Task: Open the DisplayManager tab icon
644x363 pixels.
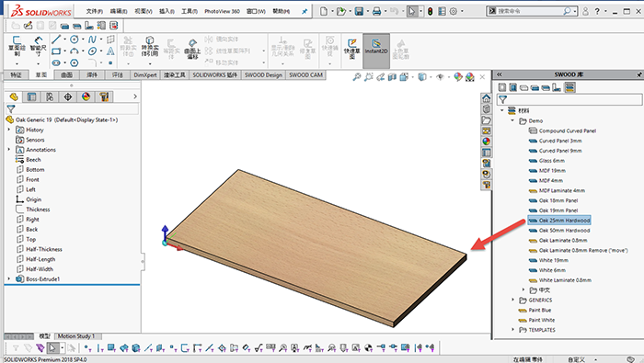Action: (x=86, y=96)
